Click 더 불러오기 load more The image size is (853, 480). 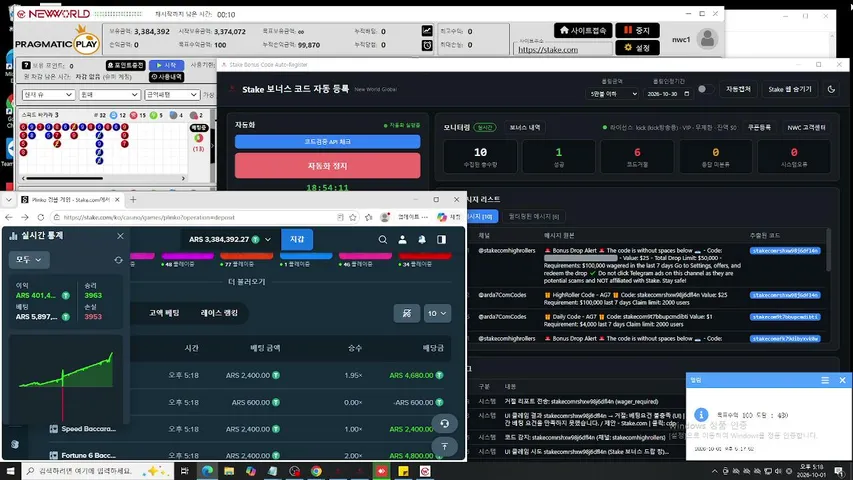(246, 282)
